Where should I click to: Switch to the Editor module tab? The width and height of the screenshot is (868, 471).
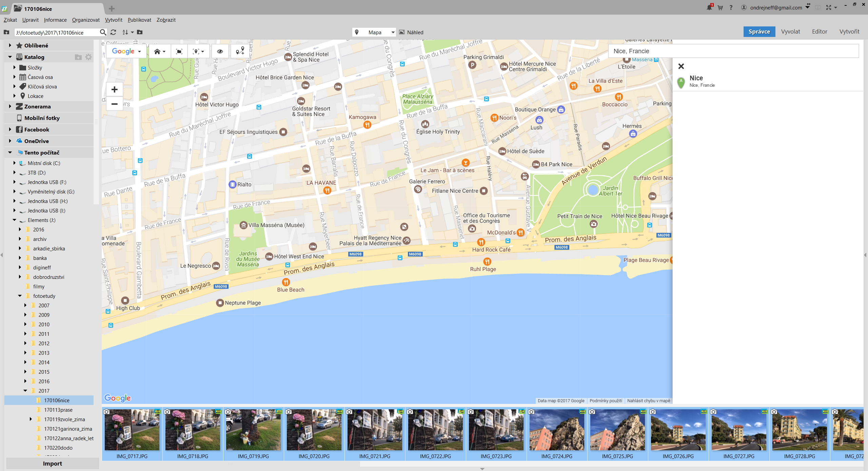point(820,32)
